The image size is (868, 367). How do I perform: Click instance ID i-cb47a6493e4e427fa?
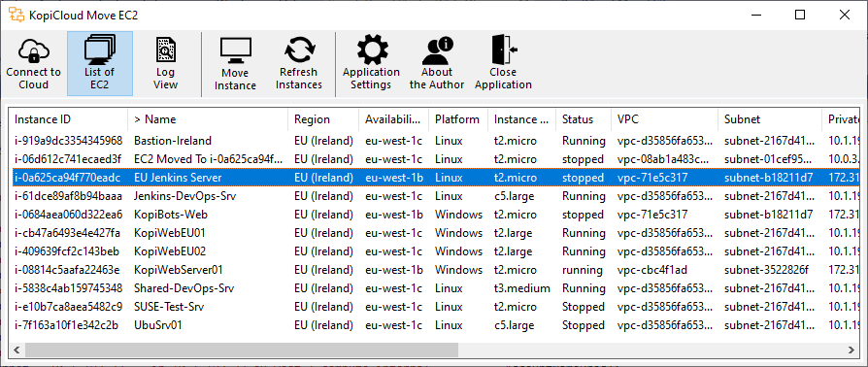[67, 233]
